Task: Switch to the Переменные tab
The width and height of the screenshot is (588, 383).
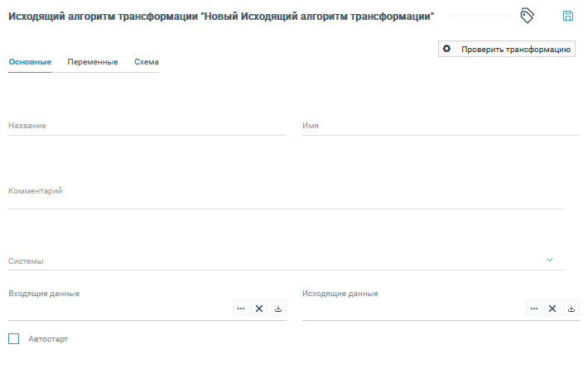Action: (x=92, y=62)
